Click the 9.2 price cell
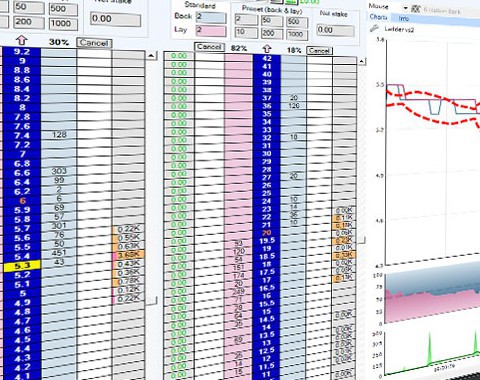Screen dimensions: 480x380 [22, 52]
